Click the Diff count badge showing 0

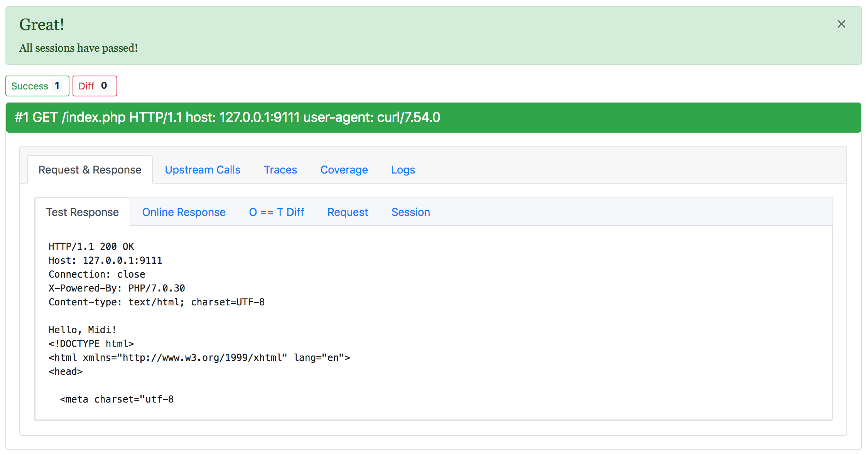coord(104,86)
